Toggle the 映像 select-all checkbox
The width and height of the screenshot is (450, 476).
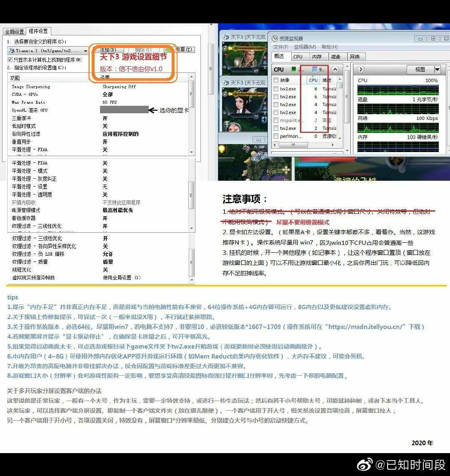[x=276, y=80]
